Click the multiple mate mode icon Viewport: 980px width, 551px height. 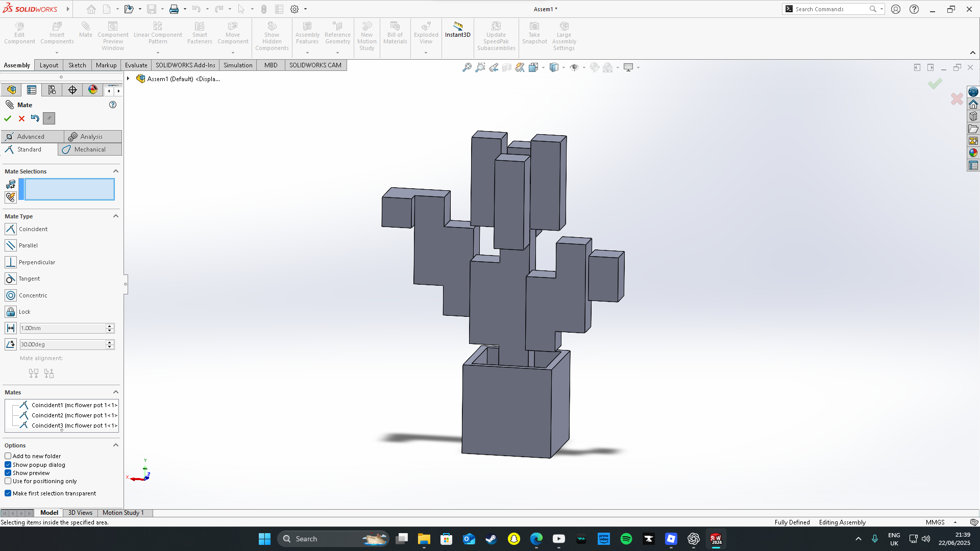11,197
